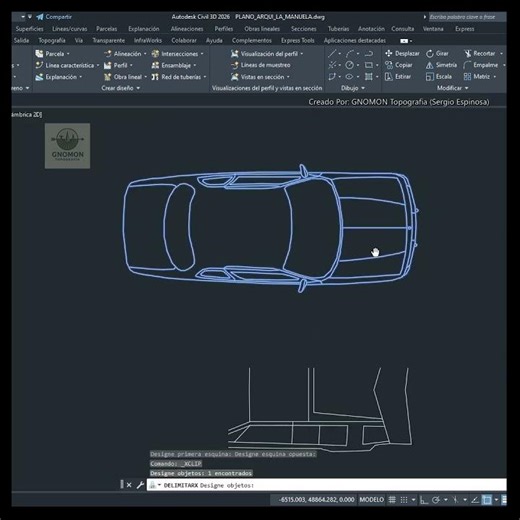The height and width of the screenshot is (520, 520).
Task: Open object snap settings dropdown arrow
Action: (x=496, y=500)
